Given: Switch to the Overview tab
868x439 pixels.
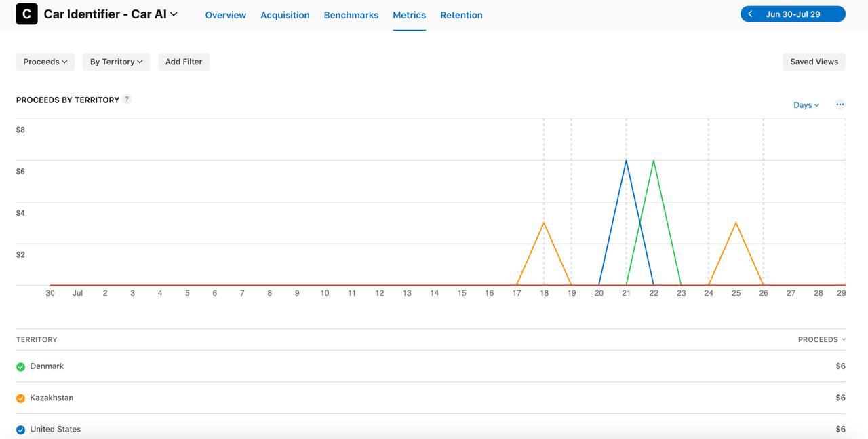Looking at the screenshot, I should (x=224, y=14).
